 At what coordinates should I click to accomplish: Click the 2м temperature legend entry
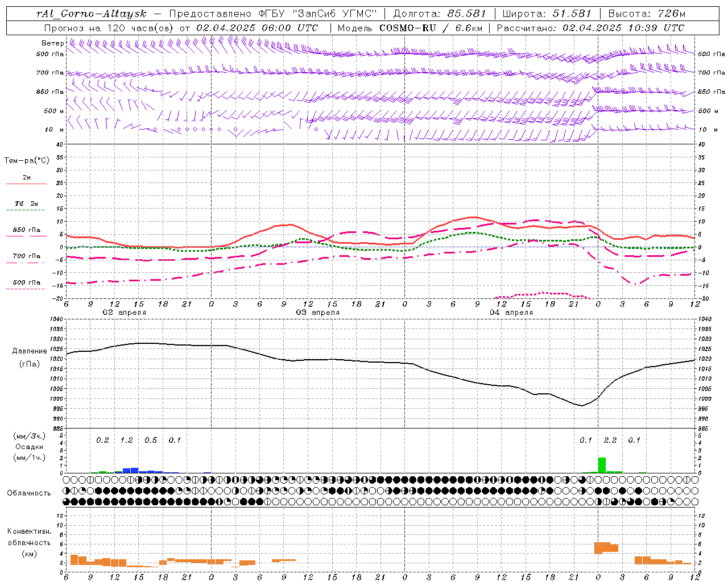[27, 177]
